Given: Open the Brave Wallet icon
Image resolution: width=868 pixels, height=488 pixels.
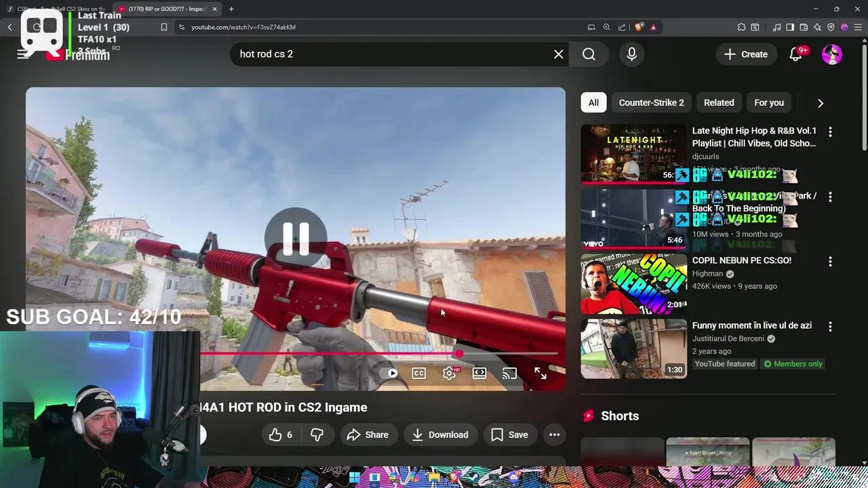Looking at the screenshot, I should coord(804,27).
